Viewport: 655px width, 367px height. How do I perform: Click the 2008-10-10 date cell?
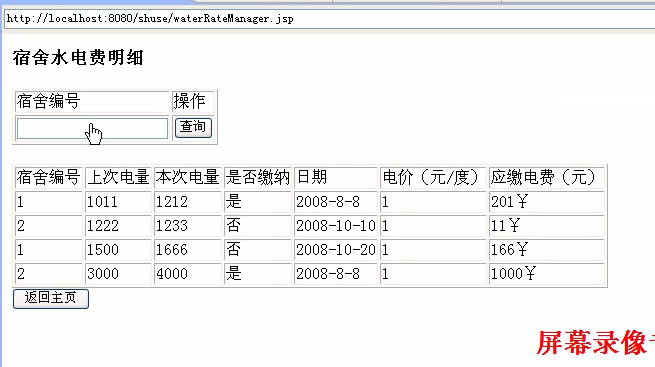[x=336, y=226]
